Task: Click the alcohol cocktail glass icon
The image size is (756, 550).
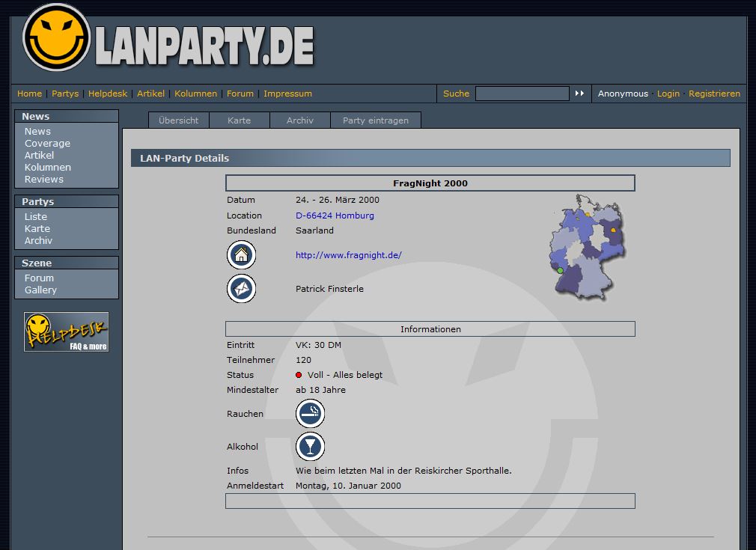Action: [310, 447]
